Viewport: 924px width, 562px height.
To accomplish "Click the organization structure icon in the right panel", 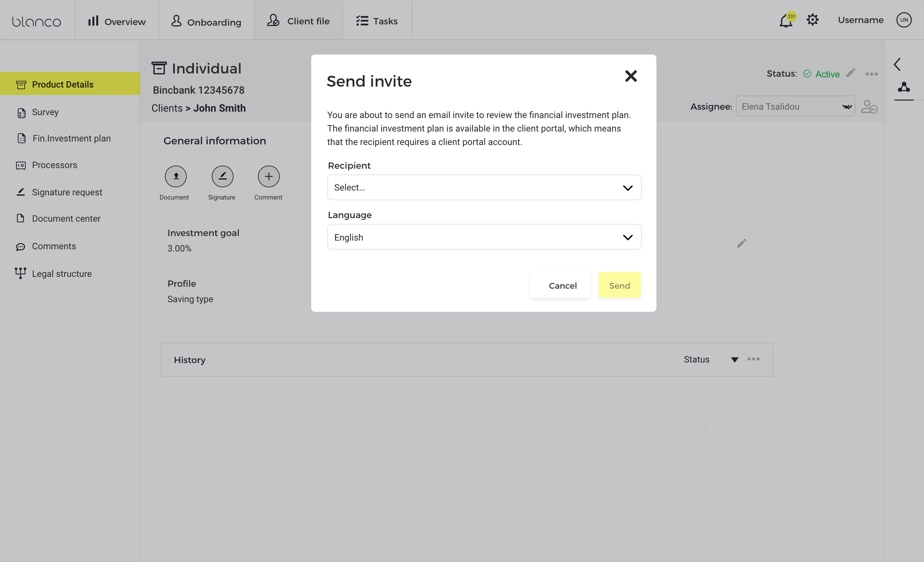I will point(904,87).
